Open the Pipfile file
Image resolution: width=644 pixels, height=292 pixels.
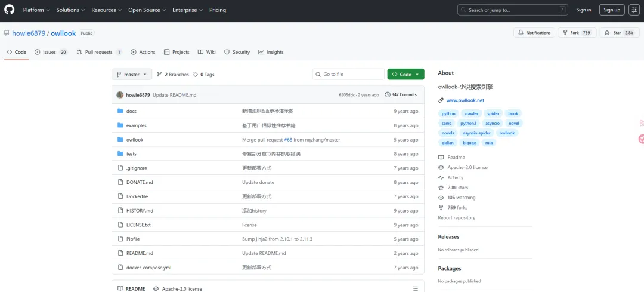[133, 239]
